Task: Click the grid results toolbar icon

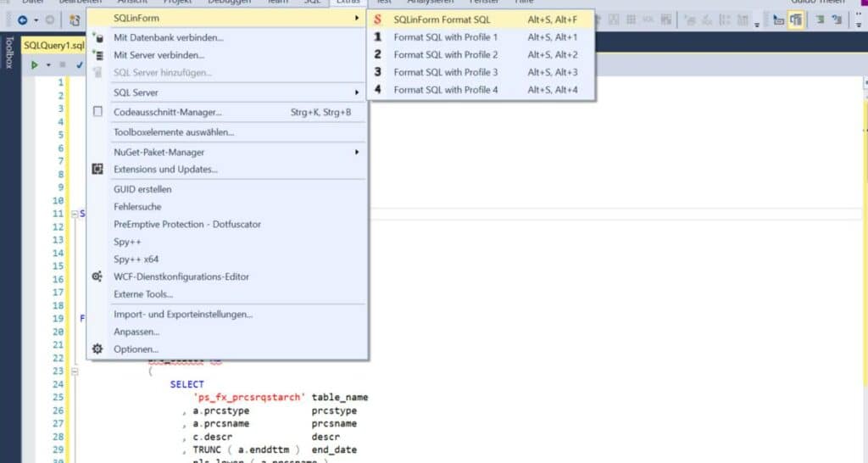Action: pyautogui.click(x=631, y=20)
